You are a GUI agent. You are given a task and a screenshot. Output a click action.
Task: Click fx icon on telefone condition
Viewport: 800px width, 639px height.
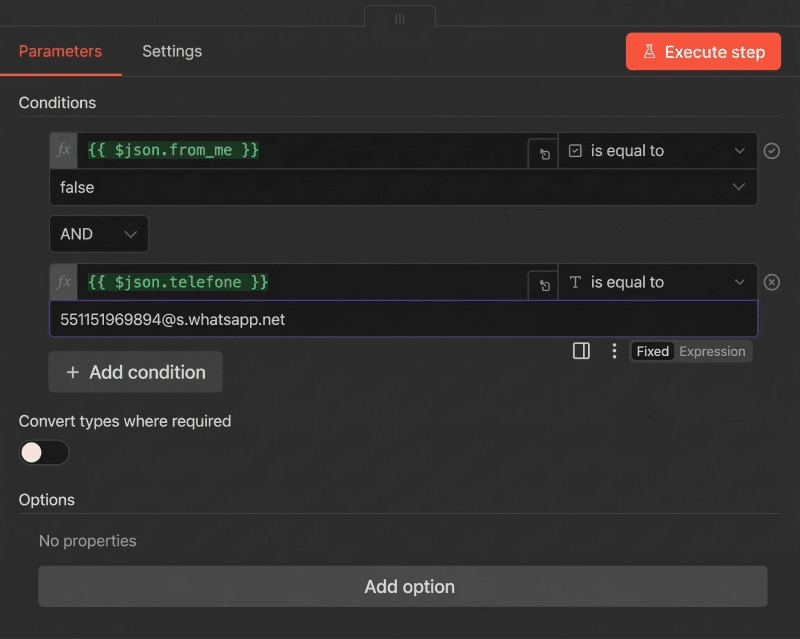64,282
